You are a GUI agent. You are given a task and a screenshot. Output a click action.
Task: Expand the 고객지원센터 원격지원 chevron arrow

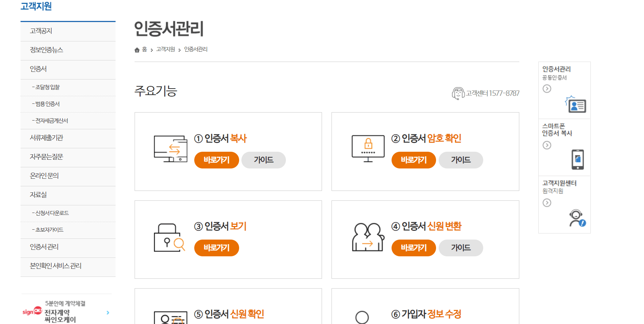pos(547,203)
